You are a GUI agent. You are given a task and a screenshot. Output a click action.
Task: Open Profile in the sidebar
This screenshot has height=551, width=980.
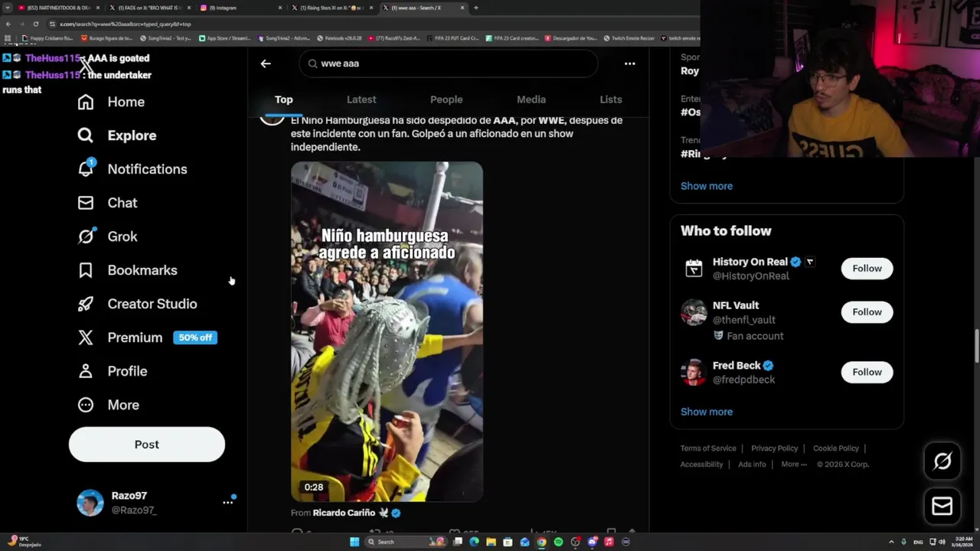pos(112,371)
